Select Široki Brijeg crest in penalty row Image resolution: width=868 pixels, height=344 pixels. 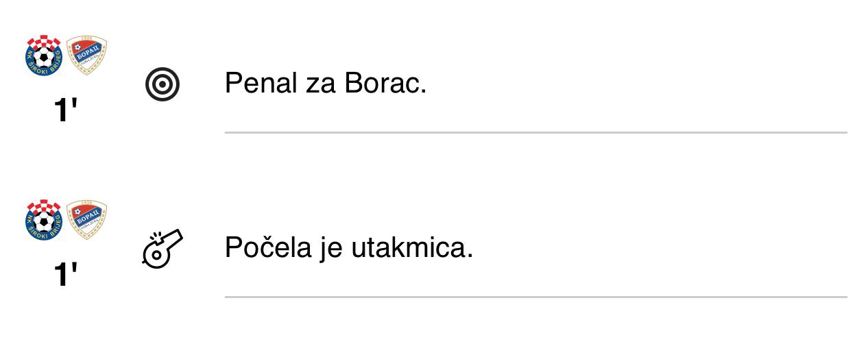(43, 56)
